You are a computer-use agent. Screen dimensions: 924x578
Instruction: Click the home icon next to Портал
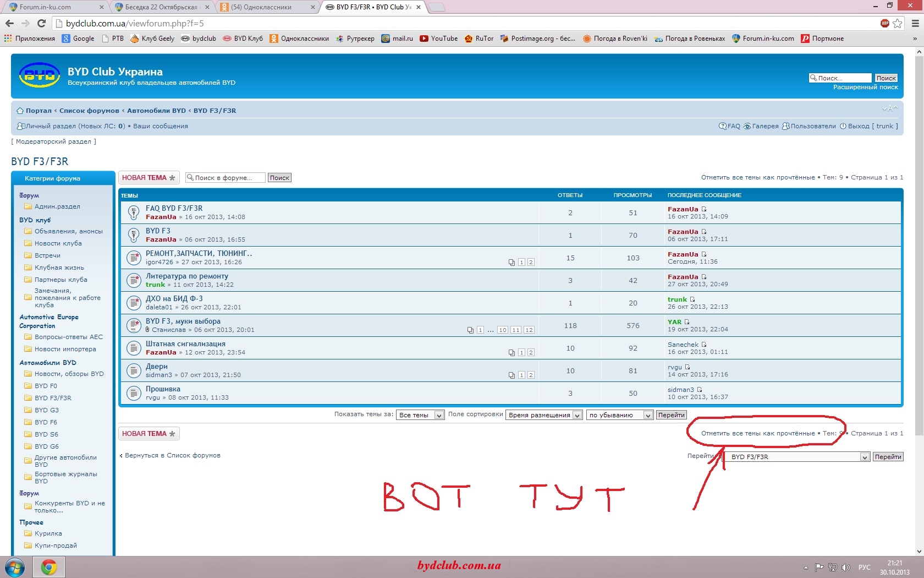(20, 111)
